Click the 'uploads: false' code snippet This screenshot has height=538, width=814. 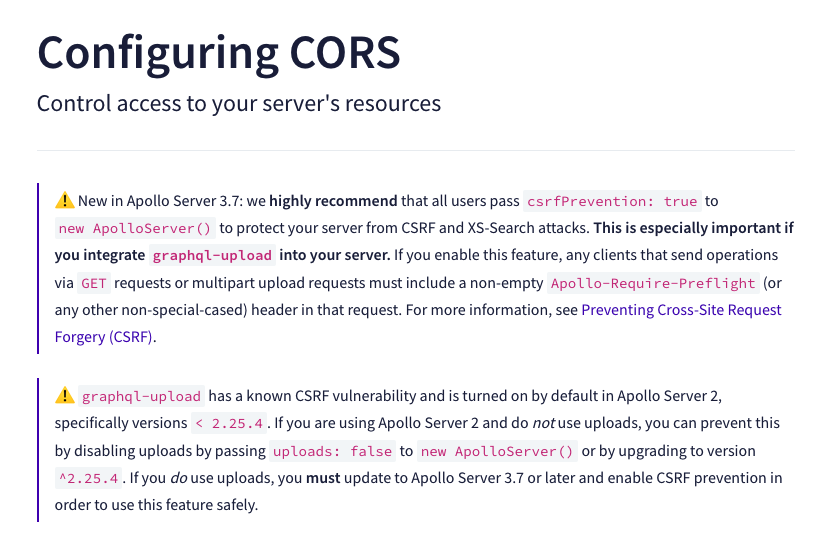(332, 451)
